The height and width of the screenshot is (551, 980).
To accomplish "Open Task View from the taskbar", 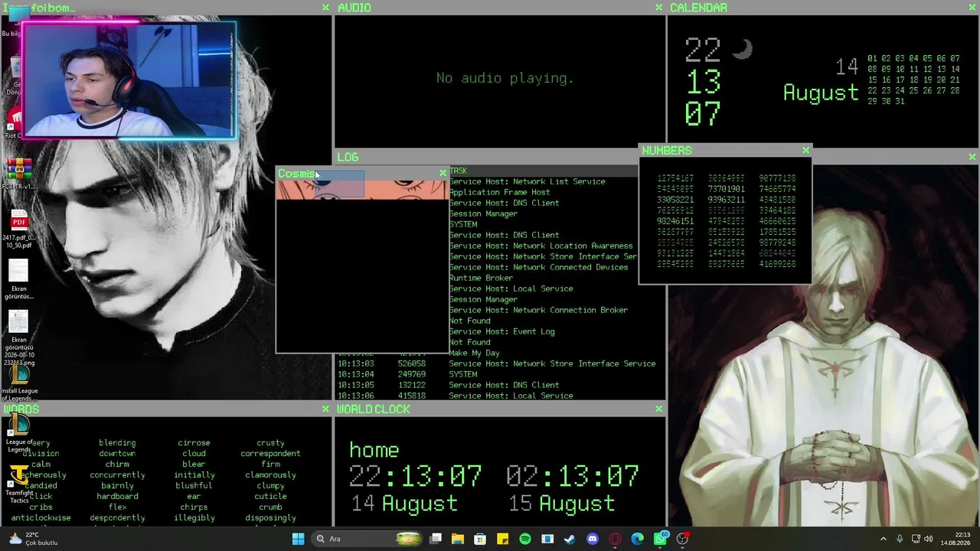I will 436,539.
